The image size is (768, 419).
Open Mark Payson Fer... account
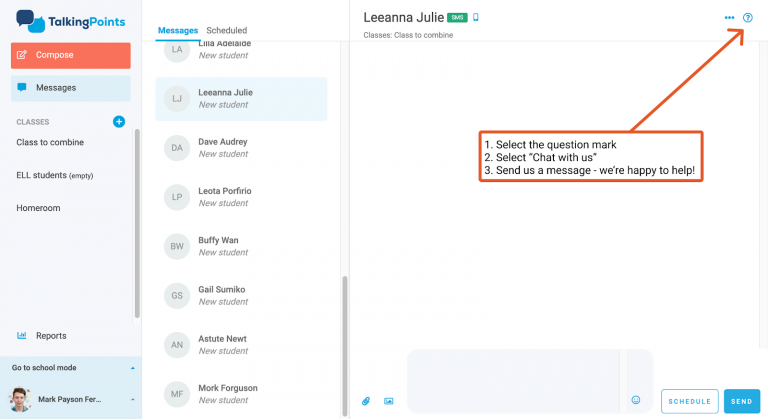[x=70, y=399]
